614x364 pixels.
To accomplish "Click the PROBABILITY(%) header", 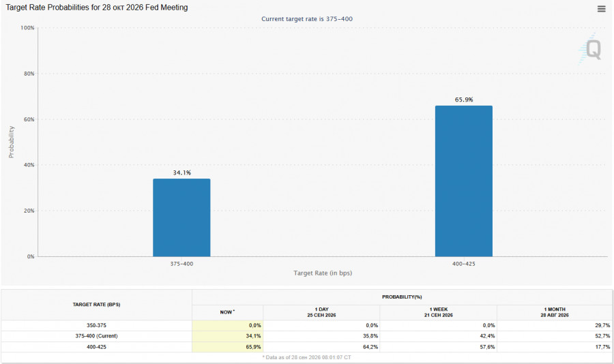I will 402,297.
